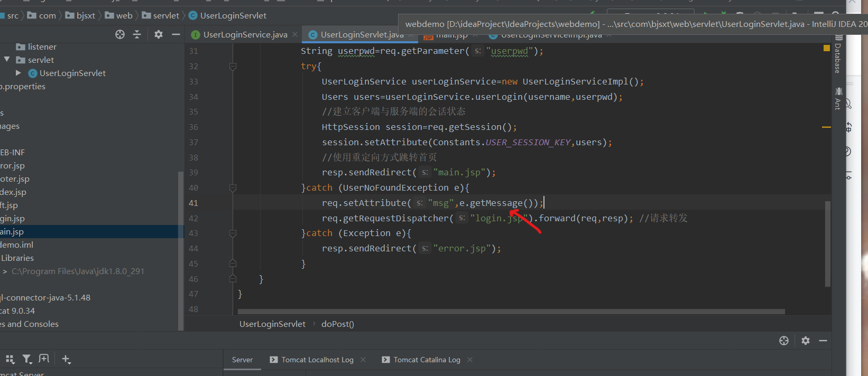Expand the jdk1.8.0_291 library node

coord(5,271)
